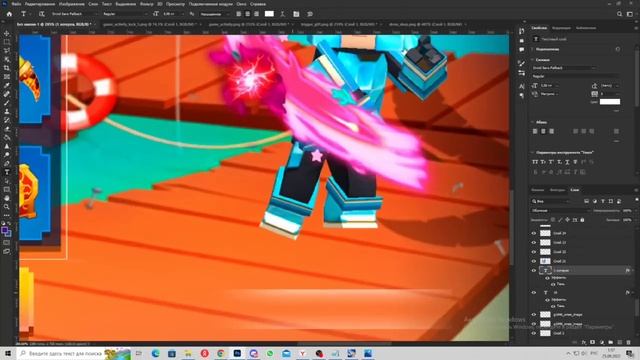The height and width of the screenshot is (360, 640).
Task: Click center align text in options bar
Action: tap(247, 14)
